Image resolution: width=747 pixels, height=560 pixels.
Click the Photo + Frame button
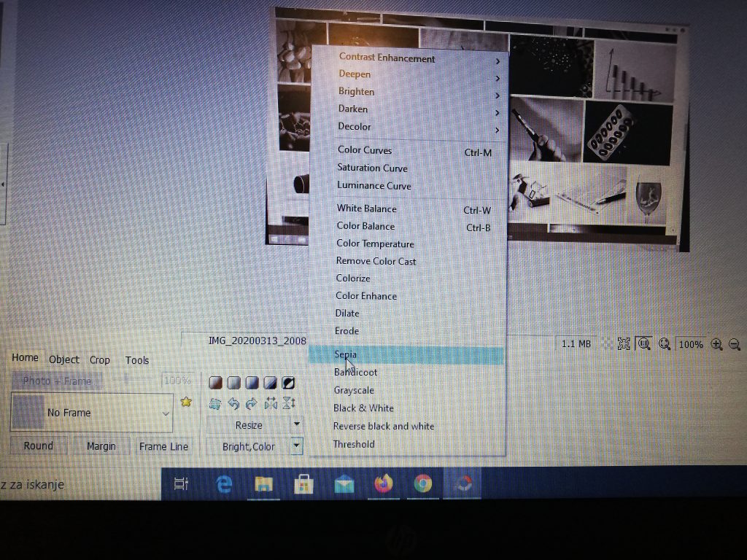coord(57,381)
